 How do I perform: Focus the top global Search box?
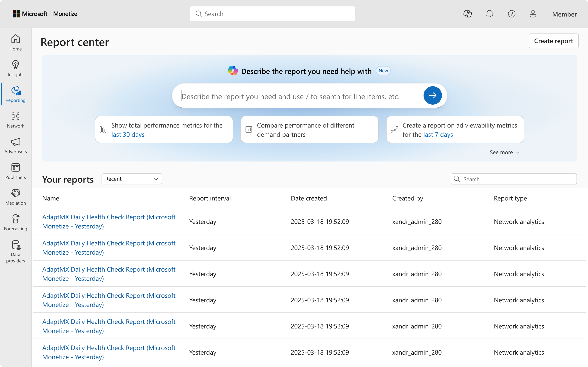[272, 14]
